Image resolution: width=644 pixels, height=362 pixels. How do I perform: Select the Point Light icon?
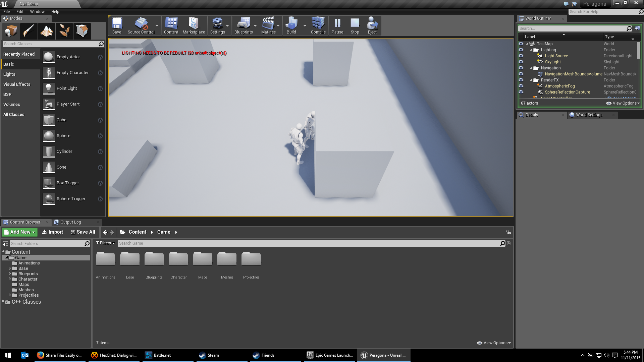click(49, 88)
